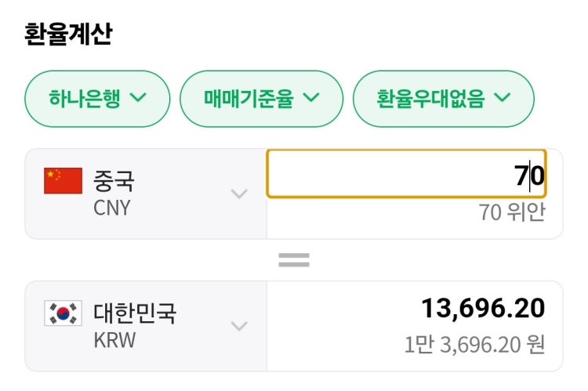
Task: Click the chevron beside 매매기준율
Action: 311,97
